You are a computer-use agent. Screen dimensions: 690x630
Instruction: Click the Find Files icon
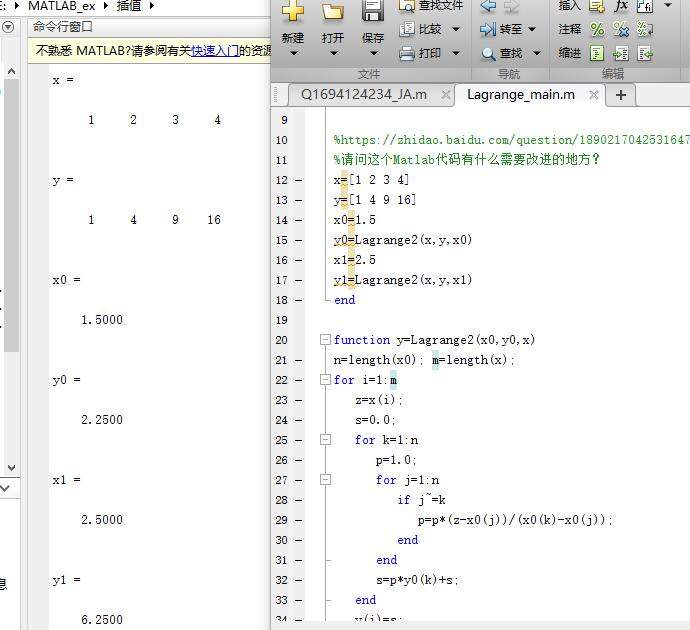408,6
